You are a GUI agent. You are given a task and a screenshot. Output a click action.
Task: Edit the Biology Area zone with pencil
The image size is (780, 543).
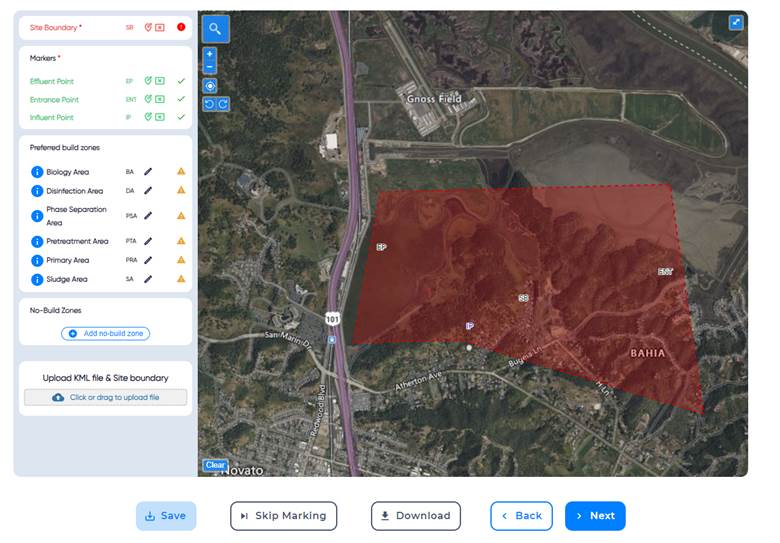pyautogui.click(x=148, y=172)
